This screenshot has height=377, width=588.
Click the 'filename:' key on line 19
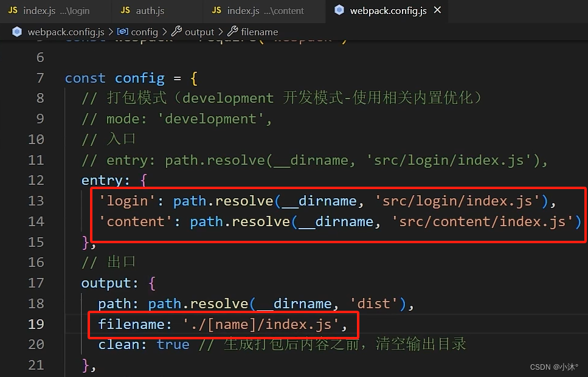135,324
